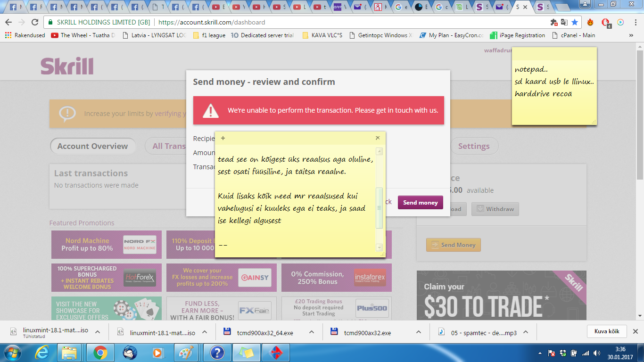The image size is (644, 362).
Task: Switch to the Account Overview tab
Action: pos(92,146)
